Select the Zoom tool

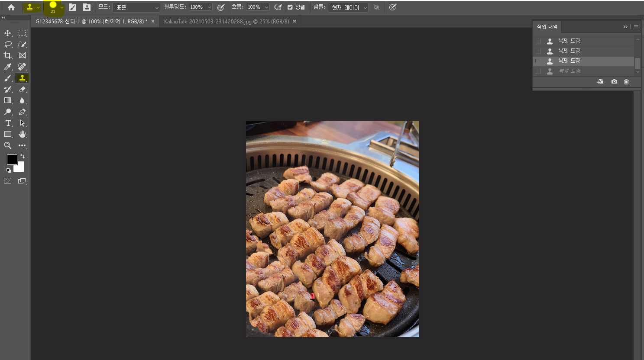click(x=8, y=145)
